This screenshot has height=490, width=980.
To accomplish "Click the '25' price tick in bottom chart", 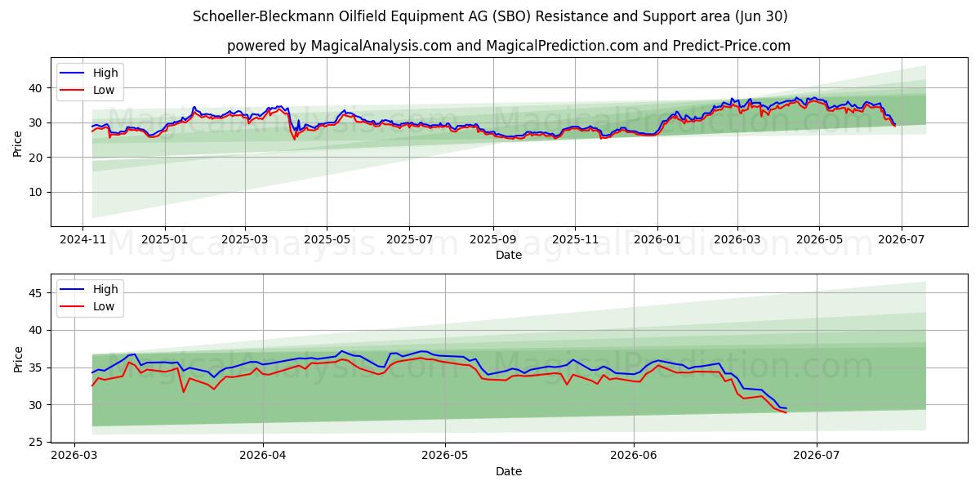I will tap(37, 442).
